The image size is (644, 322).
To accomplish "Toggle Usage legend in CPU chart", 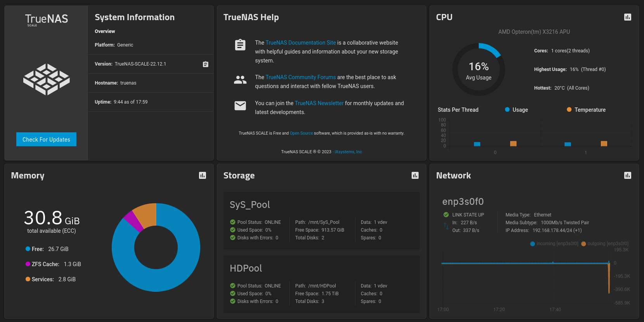I will tap(516, 110).
